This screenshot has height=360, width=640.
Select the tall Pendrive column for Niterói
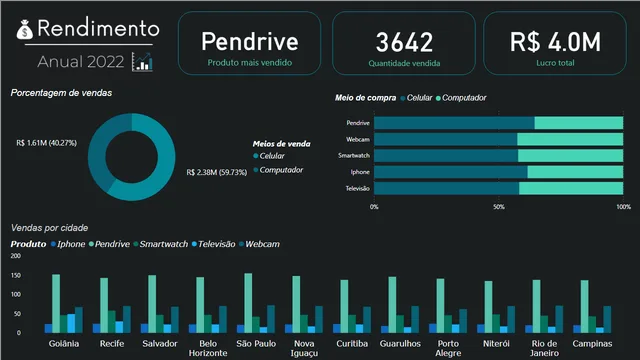coord(489,307)
